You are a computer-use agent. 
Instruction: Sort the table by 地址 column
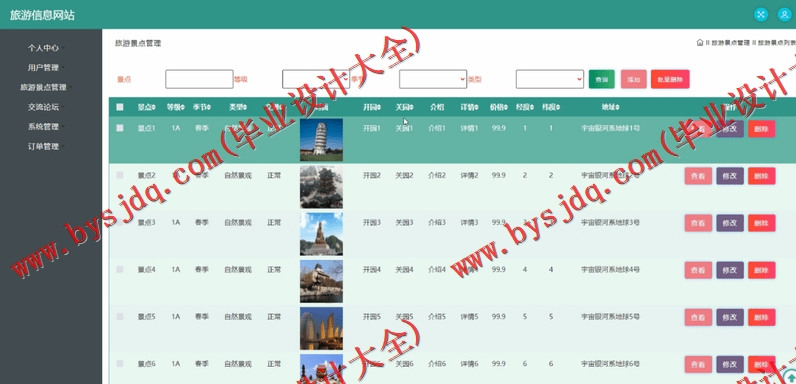610,107
